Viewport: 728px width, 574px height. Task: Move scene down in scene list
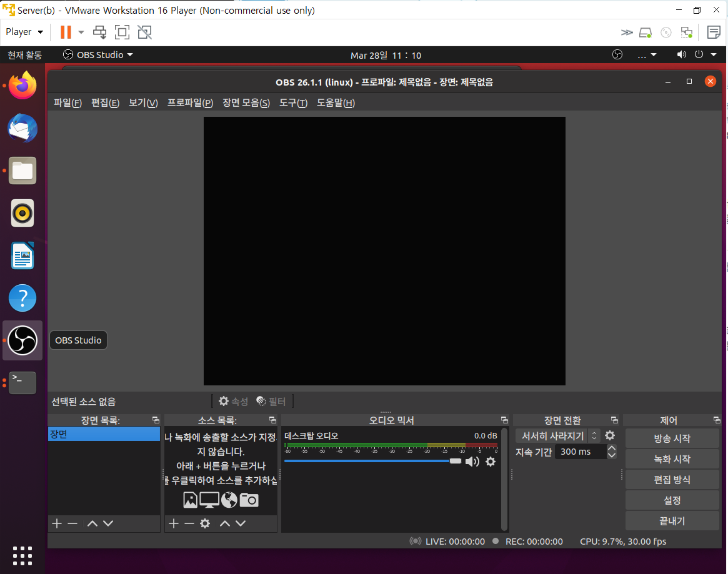pyautogui.click(x=108, y=523)
